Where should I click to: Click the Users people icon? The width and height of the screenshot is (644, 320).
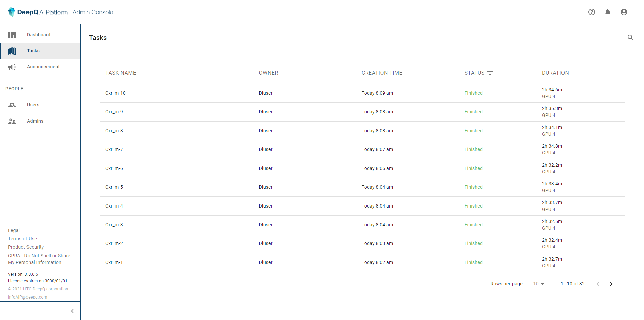point(12,105)
